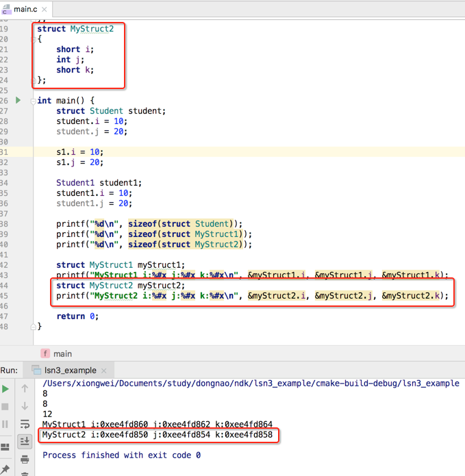465x476 pixels.
Task: Open the lsn3_example executable path link
Action: [x=251, y=384]
